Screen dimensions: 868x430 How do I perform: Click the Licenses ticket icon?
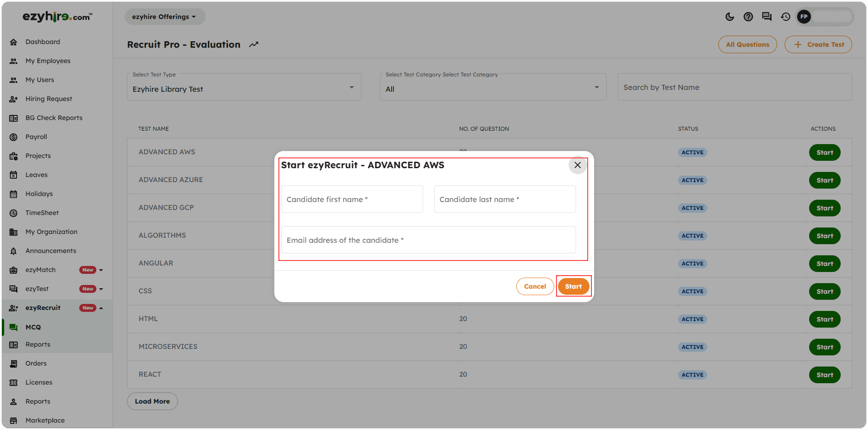(13, 382)
